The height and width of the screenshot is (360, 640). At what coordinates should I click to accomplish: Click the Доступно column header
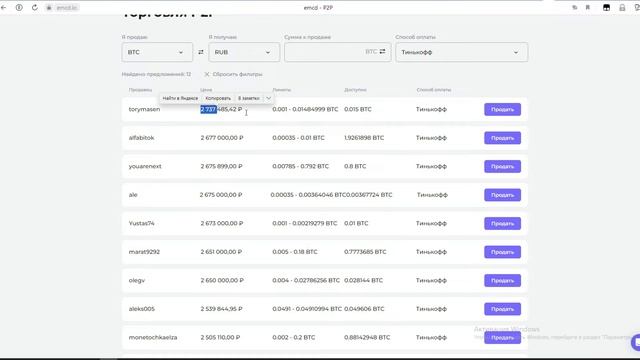click(355, 90)
